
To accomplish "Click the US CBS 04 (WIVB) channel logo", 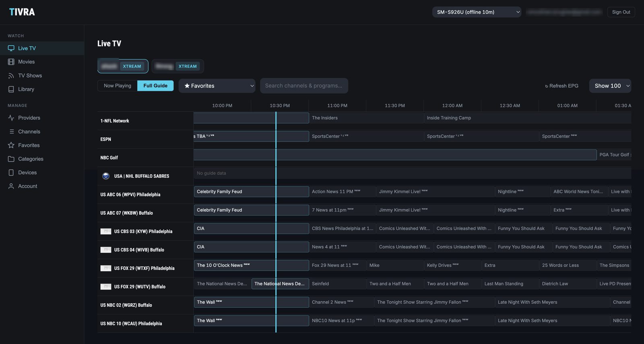I will [x=106, y=250].
